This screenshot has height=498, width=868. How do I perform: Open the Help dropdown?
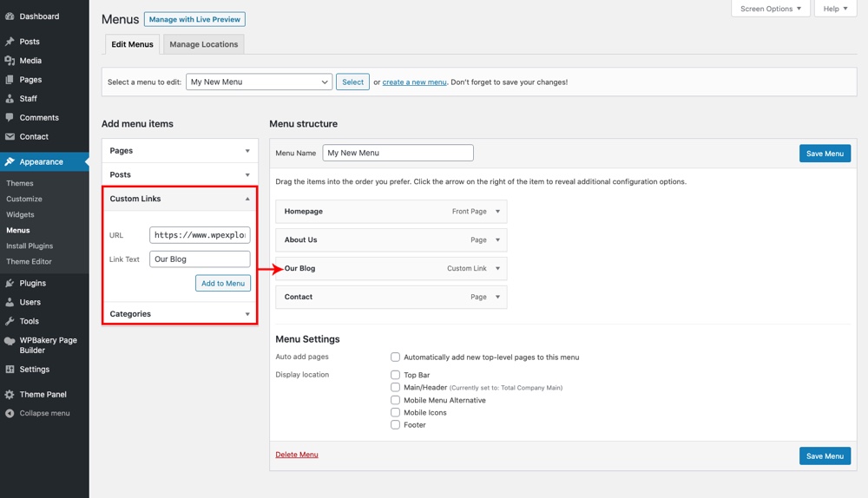pos(835,9)
